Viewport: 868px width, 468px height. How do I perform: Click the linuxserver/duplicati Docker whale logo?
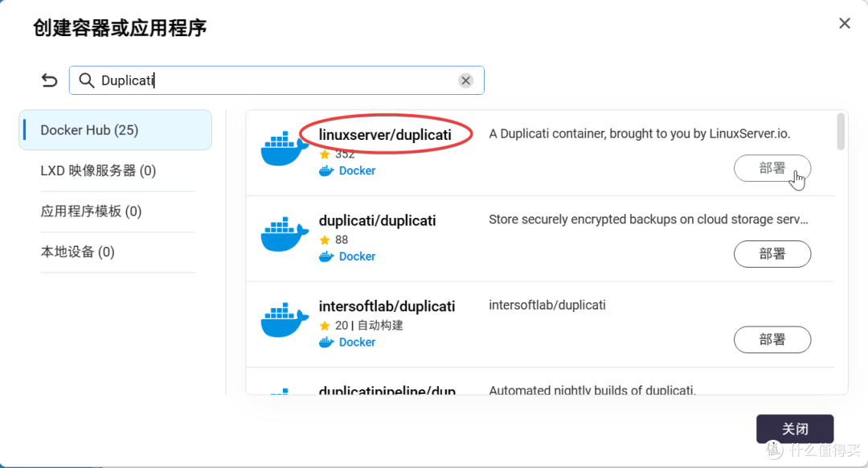[285, 149]
